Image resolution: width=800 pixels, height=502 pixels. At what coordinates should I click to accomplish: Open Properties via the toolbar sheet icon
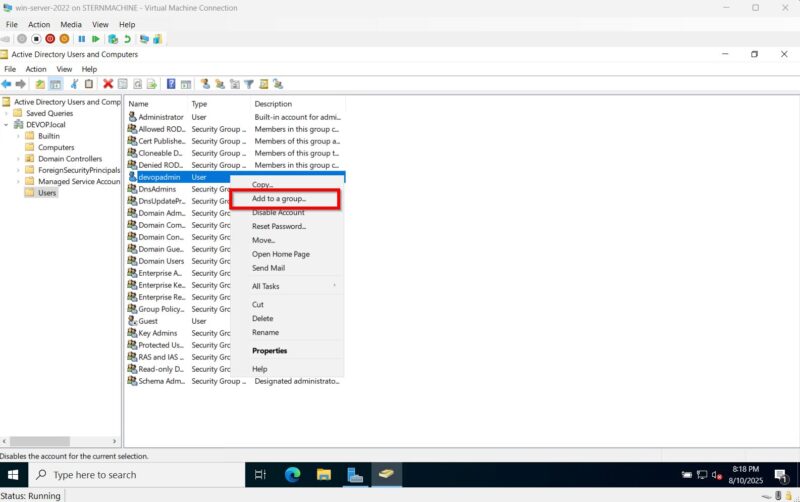(122, 84)
